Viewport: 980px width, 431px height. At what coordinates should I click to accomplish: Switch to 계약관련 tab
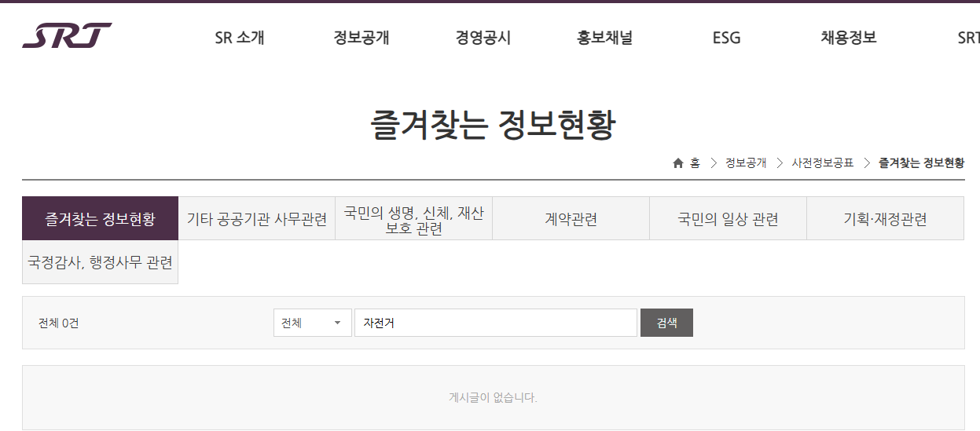pos(571,218)
